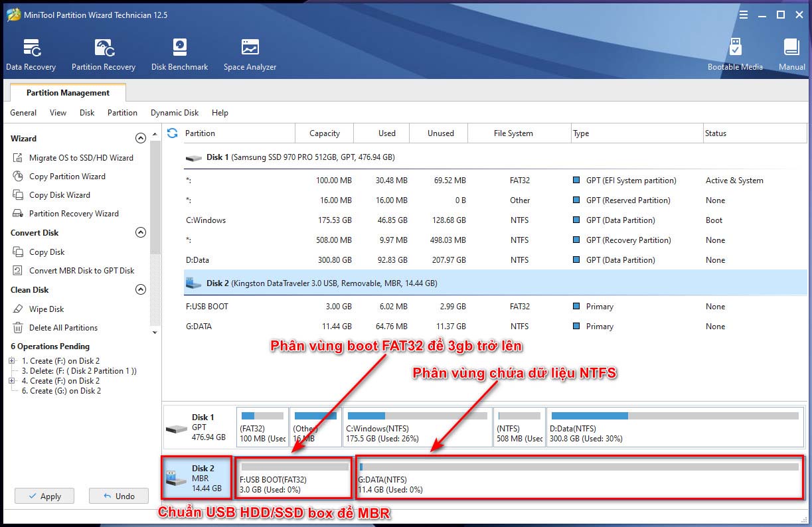Collapse the Wizard section
The image size is (812, 527).
pyautogui.click(x=140, y=139)
